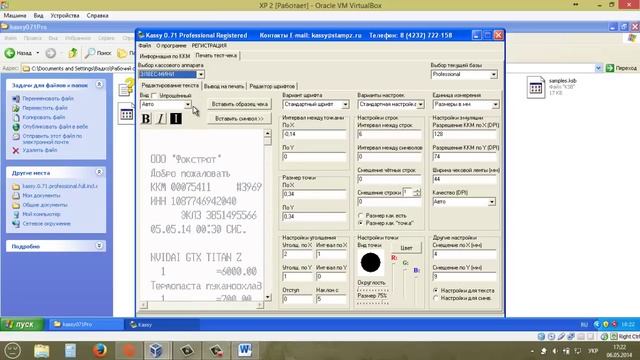Click black dot type preview
Viewport: 640px width, 360px height.
[371, 262]
